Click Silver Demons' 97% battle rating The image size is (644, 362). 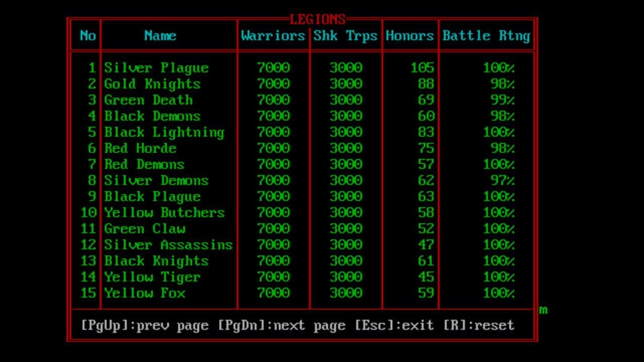tap(503, 180)
